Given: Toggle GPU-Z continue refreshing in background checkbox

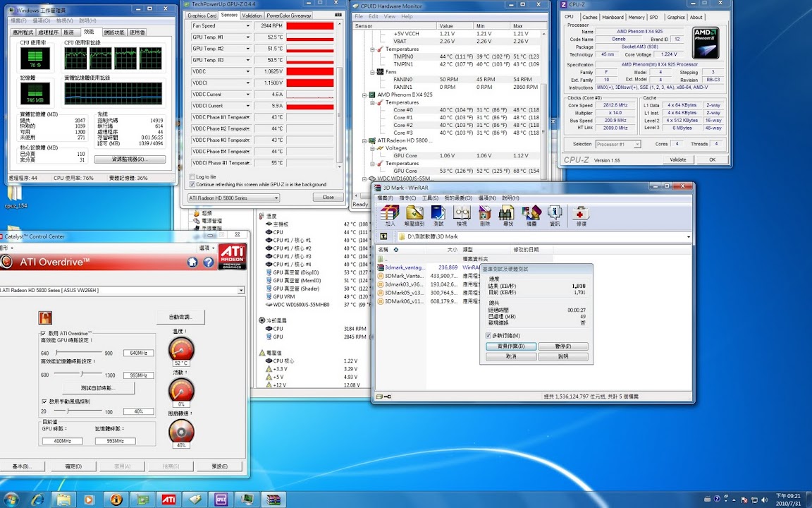Looking at the screenshot, I should (192, 184).
